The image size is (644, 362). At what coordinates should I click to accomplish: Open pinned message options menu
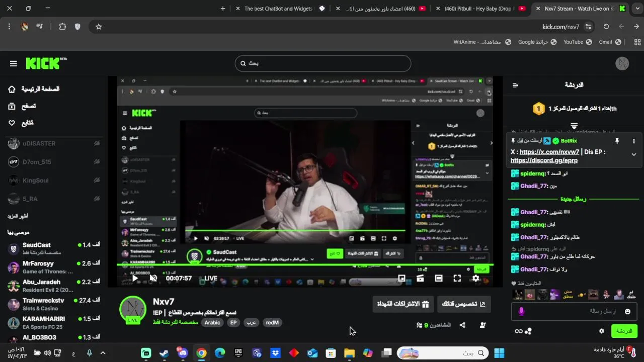coord(634,141)
